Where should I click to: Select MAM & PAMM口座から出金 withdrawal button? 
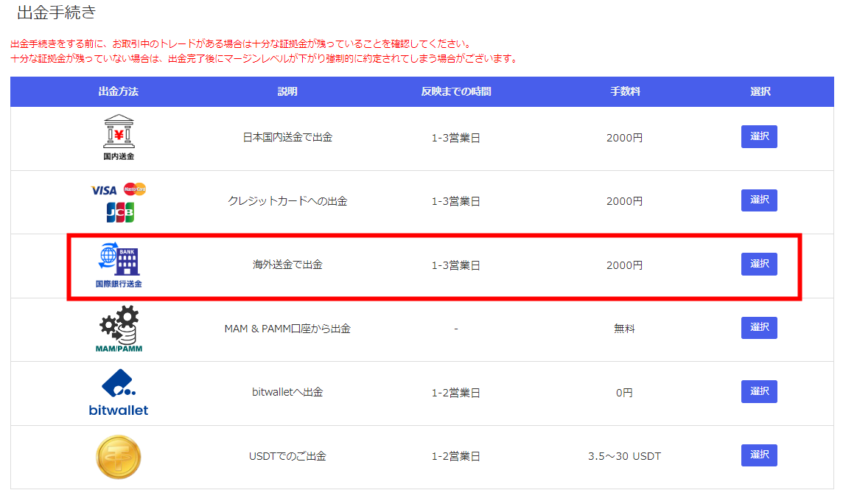(x=759, y=327)
